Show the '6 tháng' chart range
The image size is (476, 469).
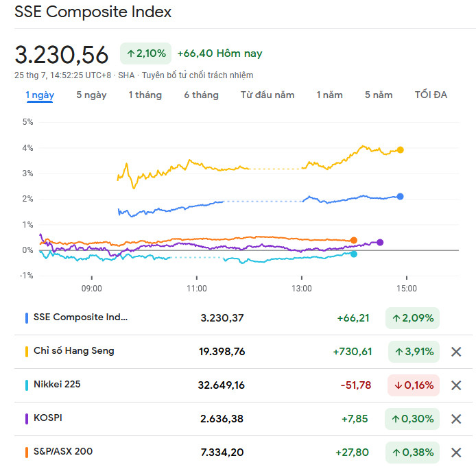coord(201,95)
